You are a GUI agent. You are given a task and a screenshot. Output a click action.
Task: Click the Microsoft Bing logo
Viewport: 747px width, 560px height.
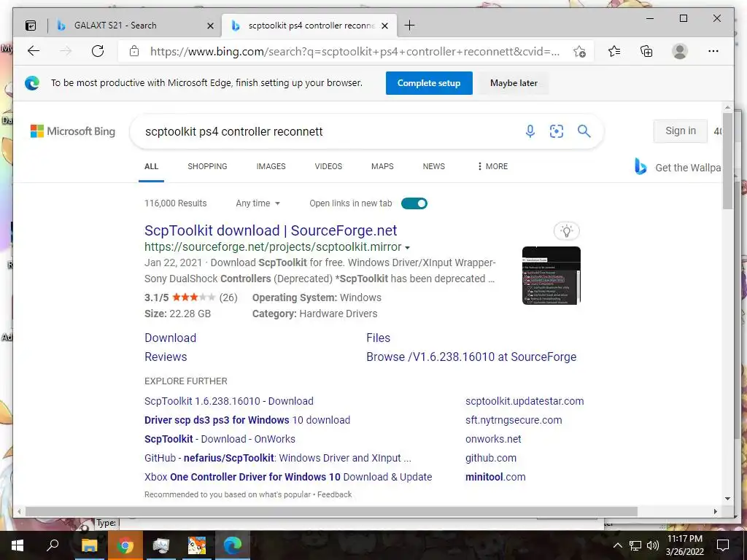(73, 131)
